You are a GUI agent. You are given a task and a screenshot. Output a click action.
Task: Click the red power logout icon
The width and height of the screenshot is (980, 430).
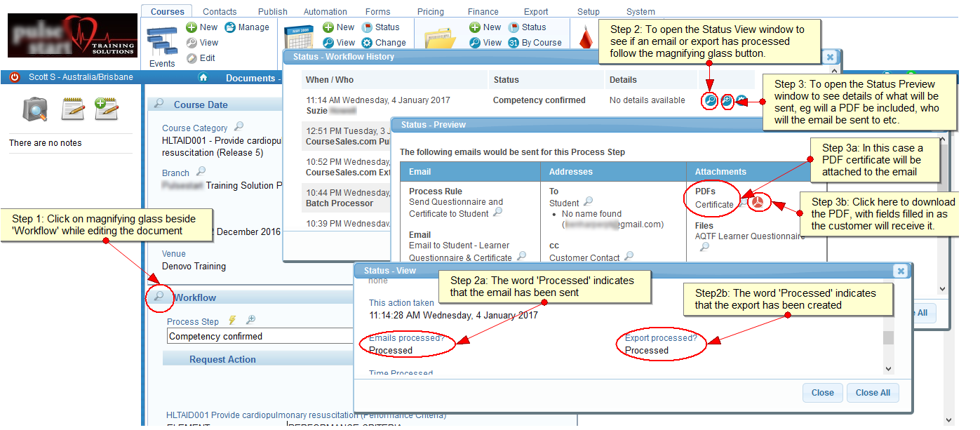[x=15, y=77]
